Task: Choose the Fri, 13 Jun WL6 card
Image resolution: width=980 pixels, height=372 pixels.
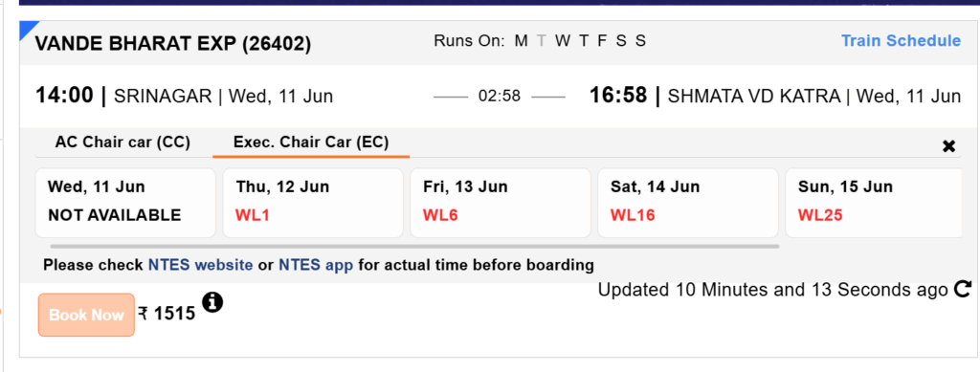Action: [x=500, y=203]
